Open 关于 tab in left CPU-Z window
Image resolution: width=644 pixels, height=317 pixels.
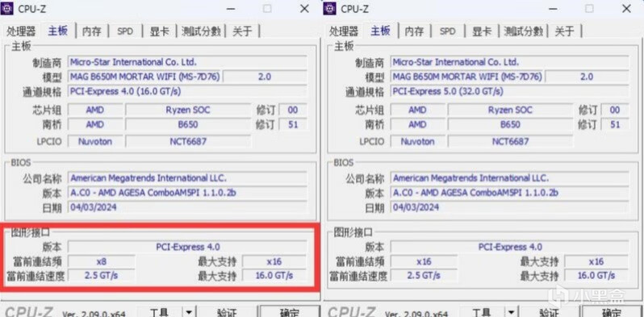tap(242, 31)
